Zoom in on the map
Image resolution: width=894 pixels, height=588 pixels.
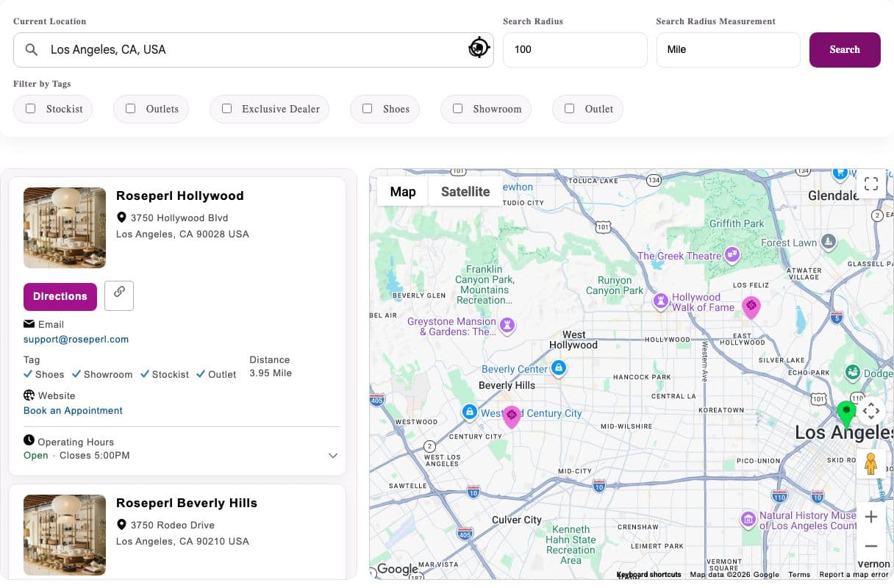871,517
